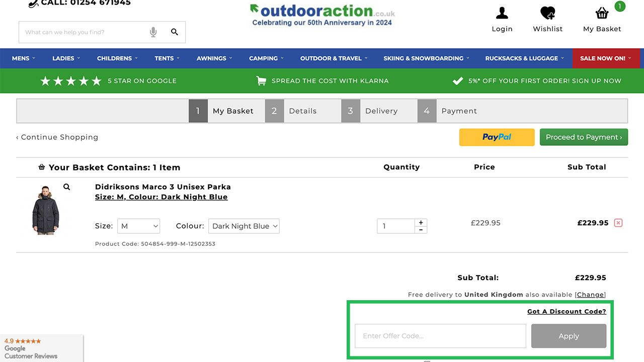Decrease quantity with minus button
This screenshot has height=362, width=644.
click(x=421, y=230)
